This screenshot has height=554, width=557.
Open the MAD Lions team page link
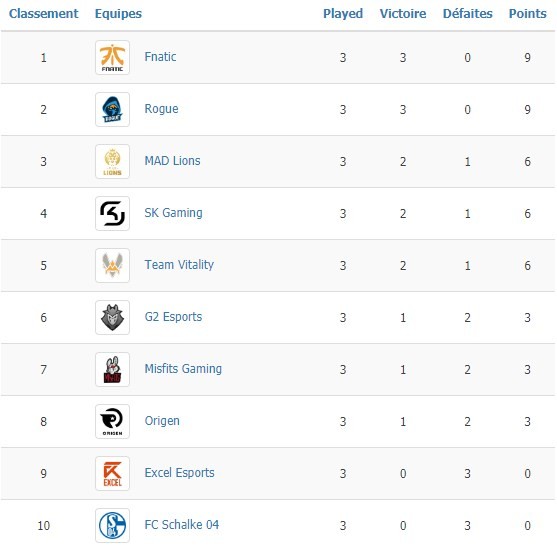[x=172, y=161]
